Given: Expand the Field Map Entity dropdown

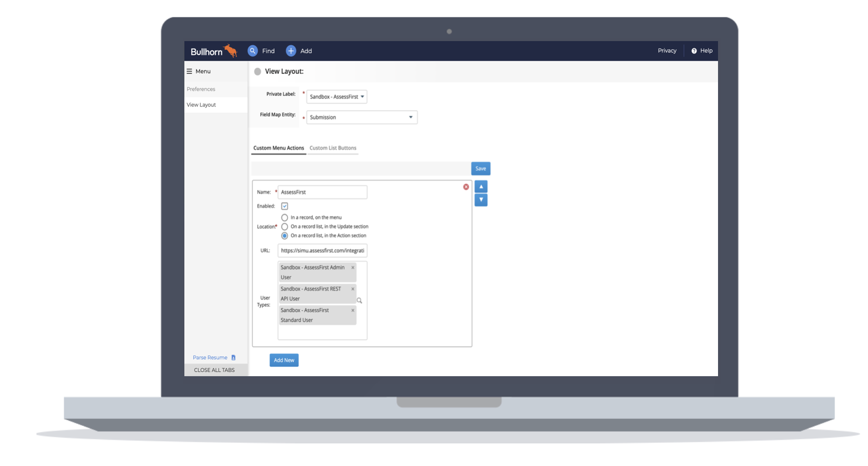Looking at the screenshot, I should click(x=362, y=118).
